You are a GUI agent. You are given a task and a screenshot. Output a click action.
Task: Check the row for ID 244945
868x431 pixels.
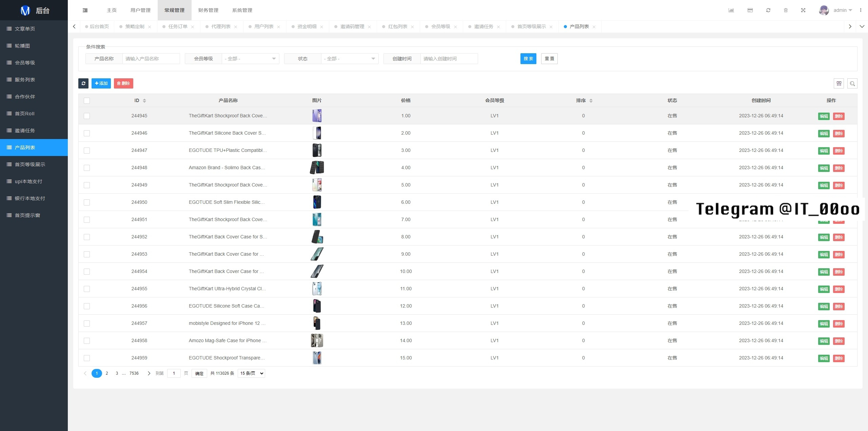click(x=87, y=116)
